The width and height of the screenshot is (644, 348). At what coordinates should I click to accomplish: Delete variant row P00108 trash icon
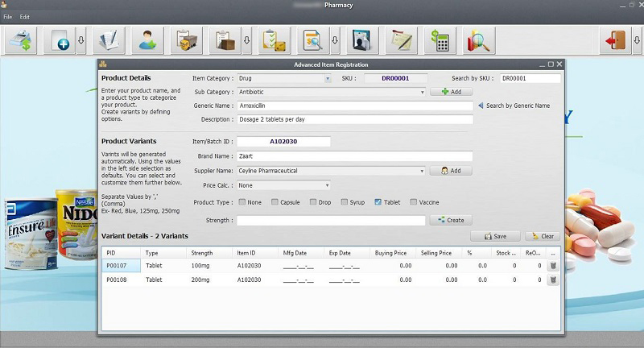coord(553,280)
